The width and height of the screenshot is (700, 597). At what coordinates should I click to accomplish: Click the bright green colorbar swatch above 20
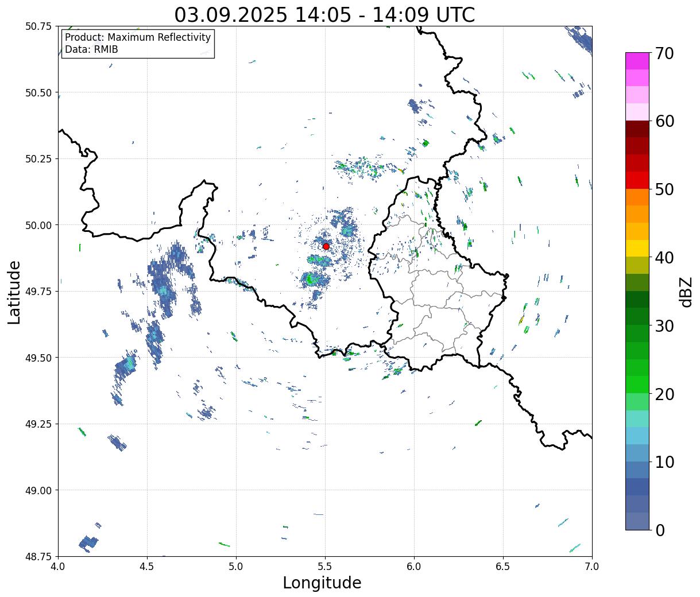(x=637, y=384)
